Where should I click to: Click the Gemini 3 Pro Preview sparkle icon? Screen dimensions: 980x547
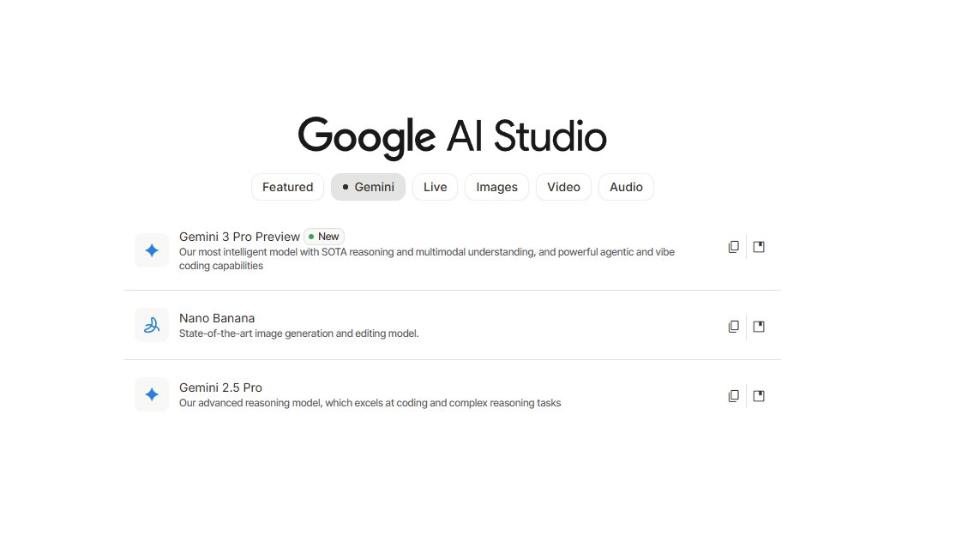pos(151,250)
